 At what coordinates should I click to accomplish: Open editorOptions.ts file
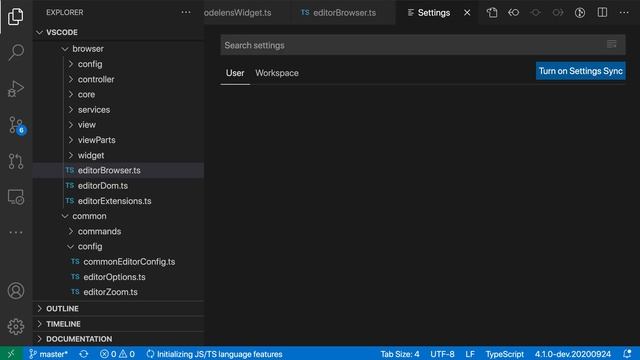[x=118, y=277]
